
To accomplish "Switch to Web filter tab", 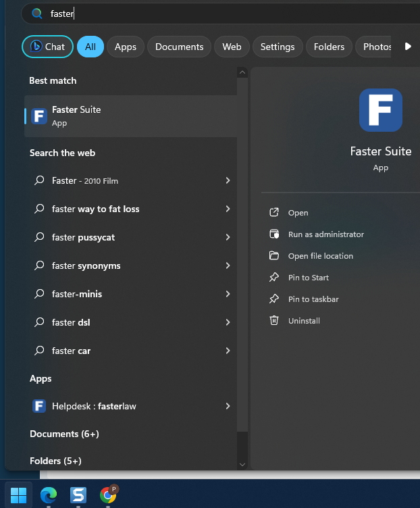I will pos(232,47).
